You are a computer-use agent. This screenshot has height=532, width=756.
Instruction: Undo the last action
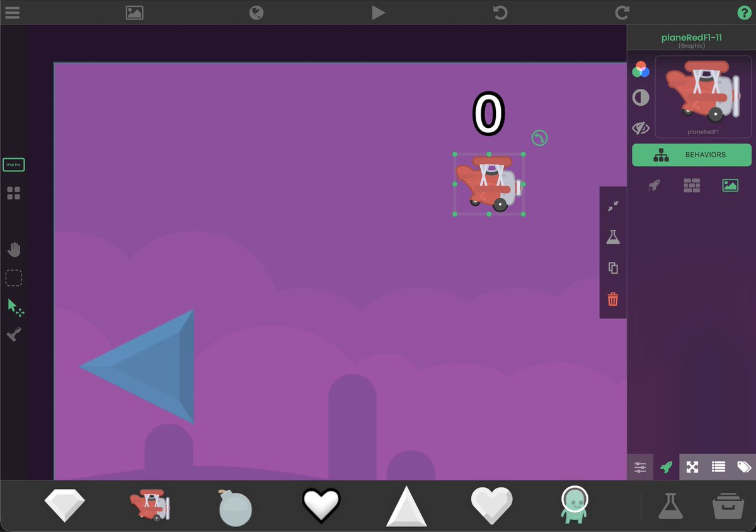click(500, 13)
